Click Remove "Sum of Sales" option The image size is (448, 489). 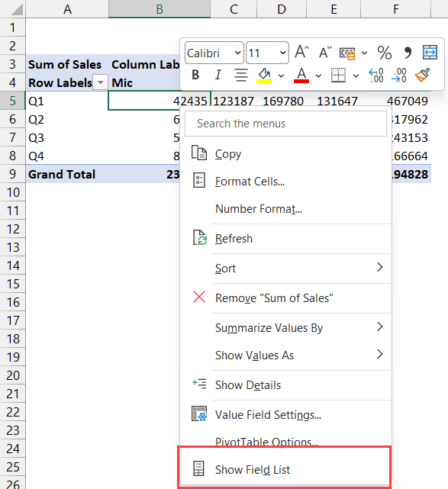pos(285,298)
